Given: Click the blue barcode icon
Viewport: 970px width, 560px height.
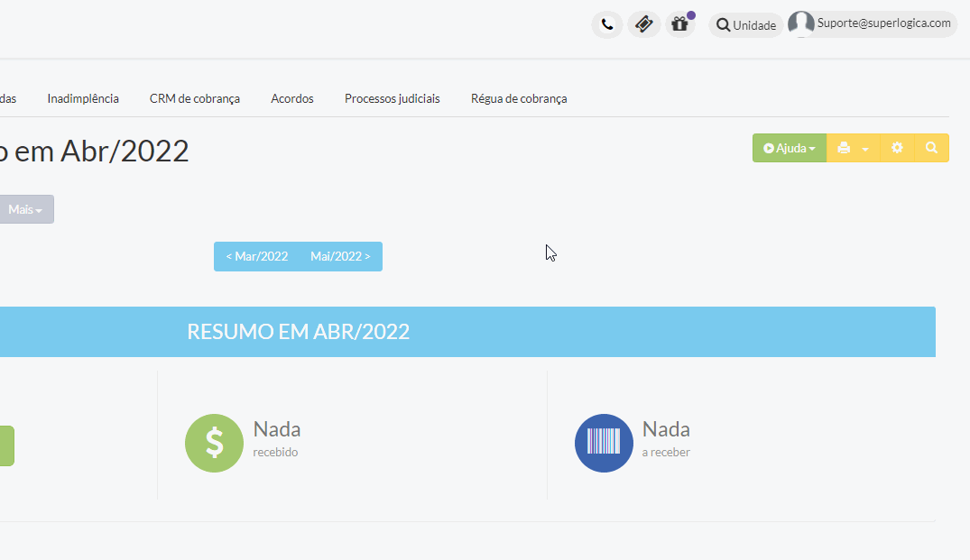Looking at the screenshot, I should (x=604, y=443).
